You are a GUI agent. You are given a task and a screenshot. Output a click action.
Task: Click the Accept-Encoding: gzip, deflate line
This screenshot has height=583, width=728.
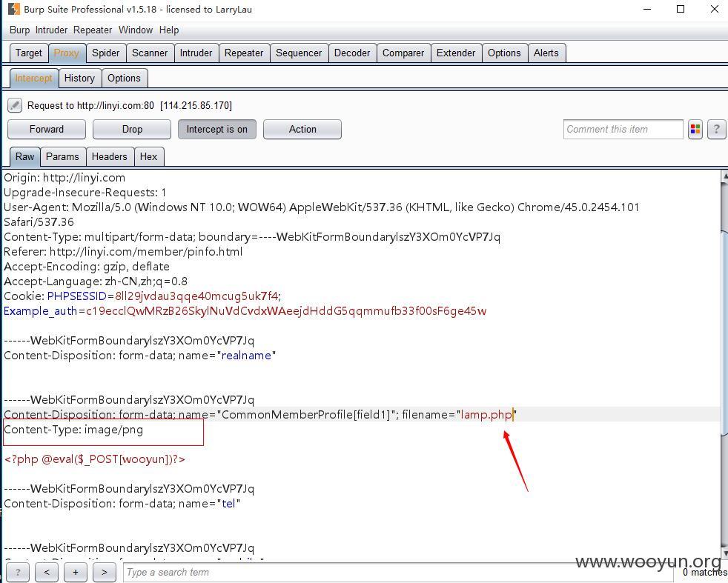(87, 266)
